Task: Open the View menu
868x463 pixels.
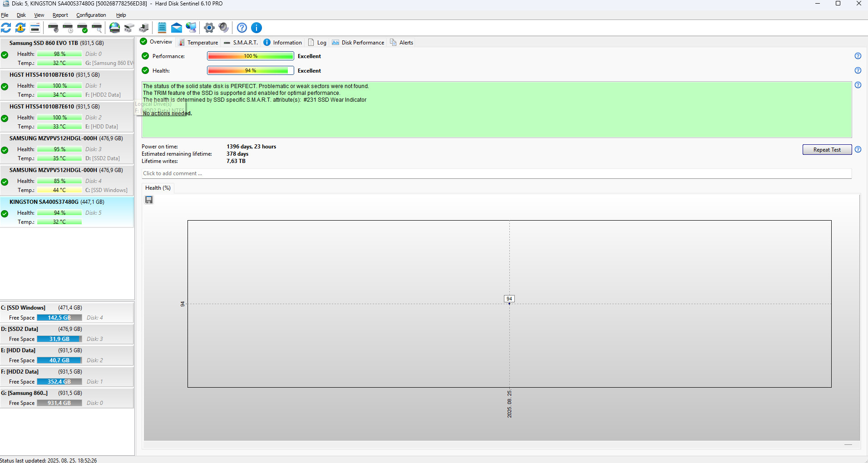Action: pyautogui.click(x=39, y=15)
